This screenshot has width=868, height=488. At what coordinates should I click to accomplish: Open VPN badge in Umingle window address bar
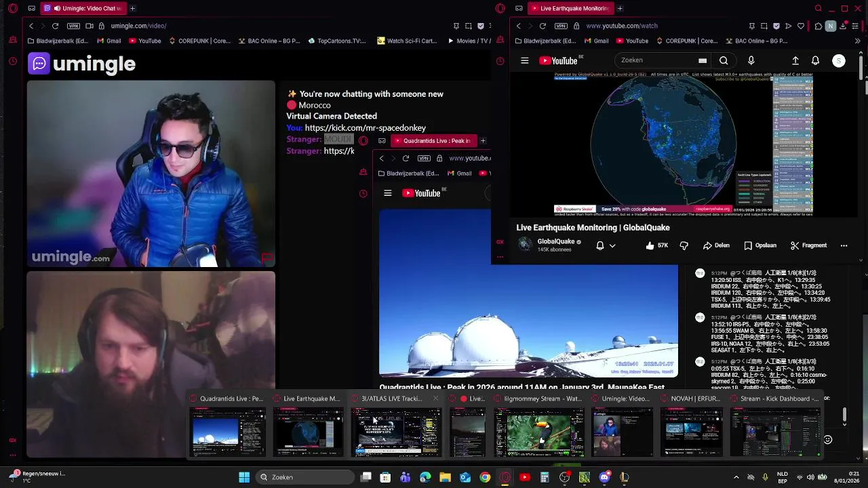(x=73, y=26)
